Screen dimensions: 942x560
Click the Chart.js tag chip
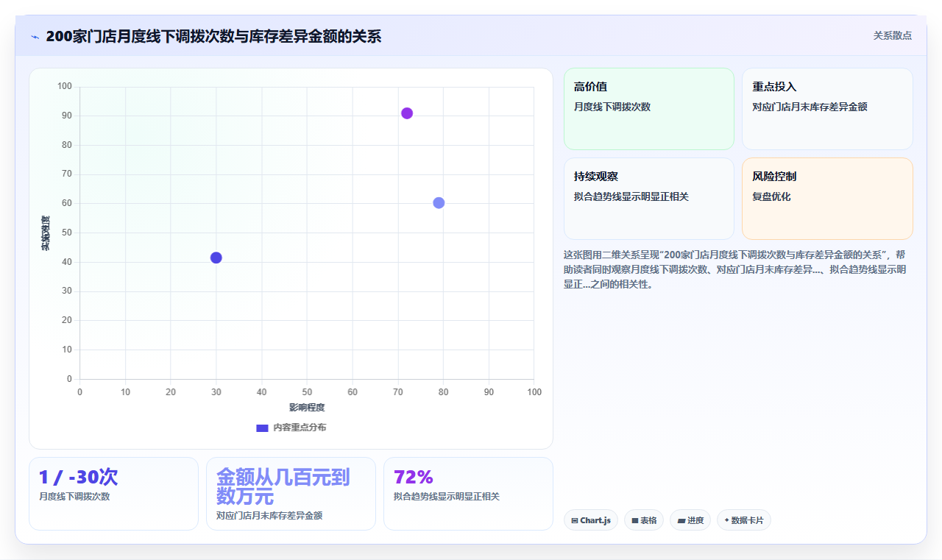(x=591, y=520)
